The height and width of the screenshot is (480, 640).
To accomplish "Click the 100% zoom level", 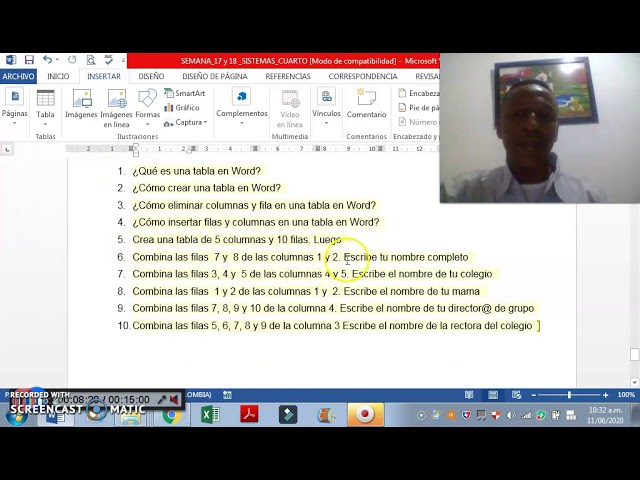I will pos(626,395).
